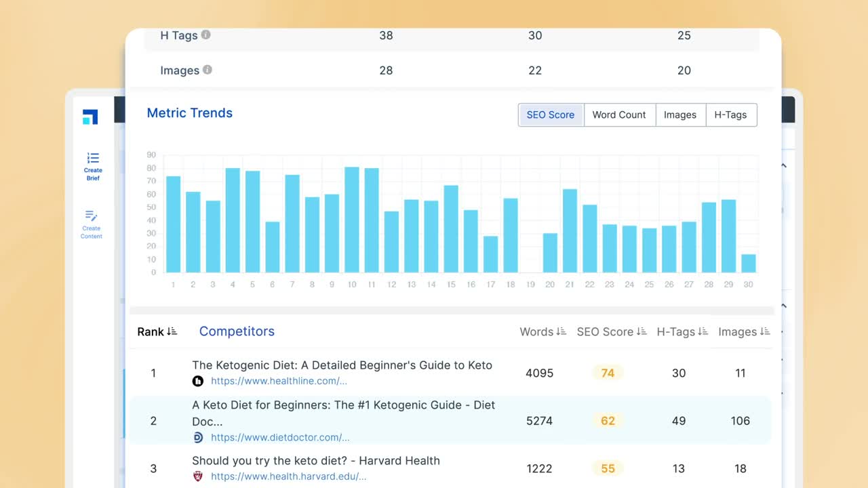868x488 pixels.
Task: Click 'Should you try the keto diet?' title
Action: tap(316, 461)
